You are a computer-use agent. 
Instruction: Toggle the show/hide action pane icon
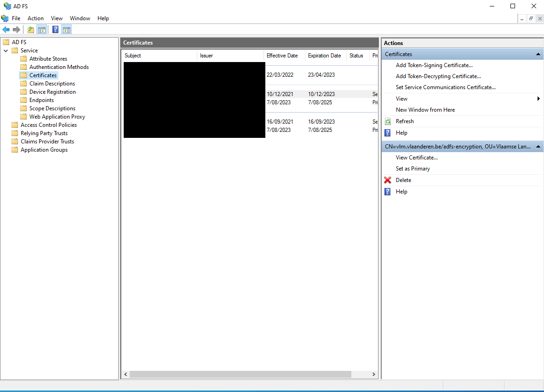[x=67, y=30]
